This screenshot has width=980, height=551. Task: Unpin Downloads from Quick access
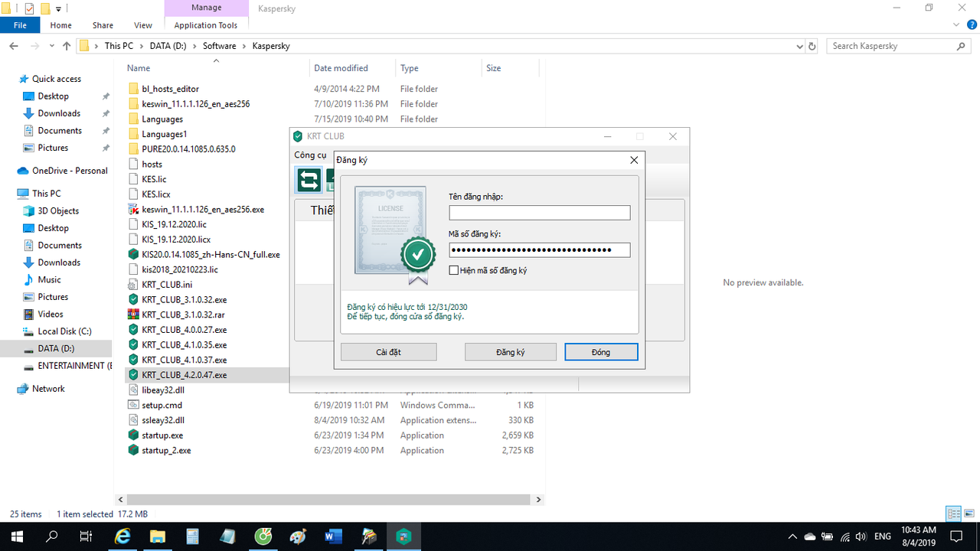[106, 113]
